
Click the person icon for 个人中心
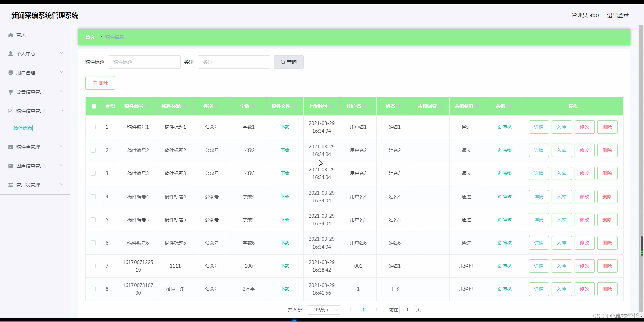tap(11, 54)
